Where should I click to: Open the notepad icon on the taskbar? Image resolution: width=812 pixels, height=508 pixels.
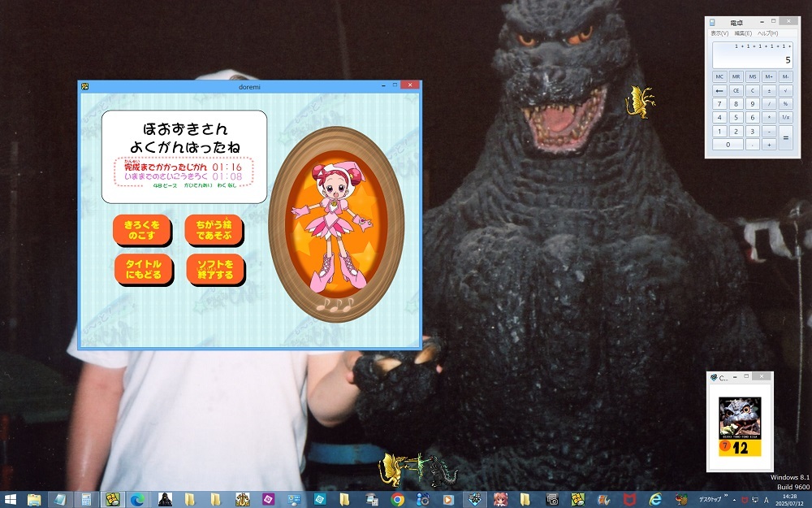pyautogui.click(x=60, y=500)
